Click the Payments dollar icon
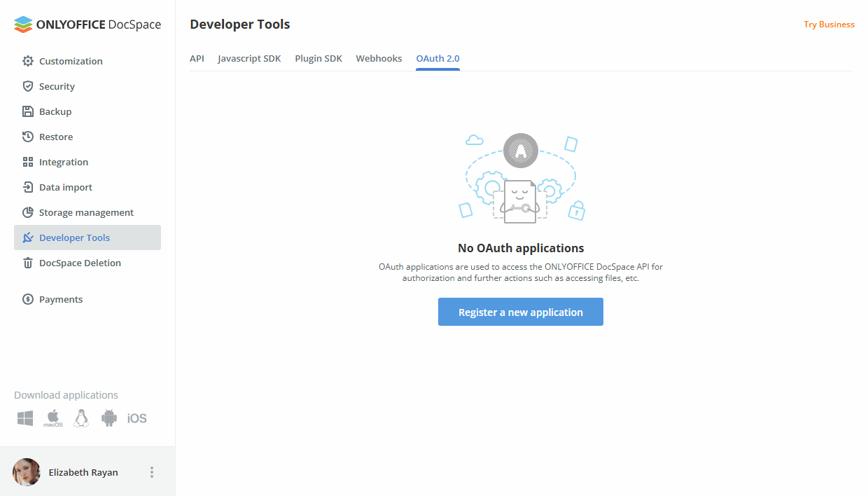Viewport: 868px width, 496px height. (x=28, y=299)
